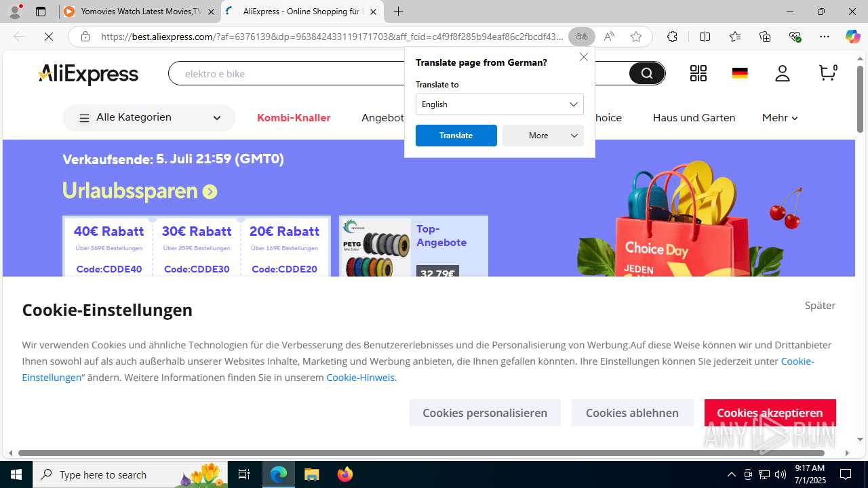Screen dimensions: 868x488
Task: Select the 20€ Rabatt coupon
Action: 284,247
